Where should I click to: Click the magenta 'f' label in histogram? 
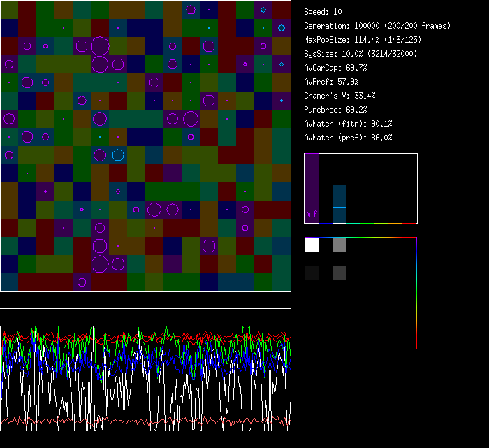314,215
